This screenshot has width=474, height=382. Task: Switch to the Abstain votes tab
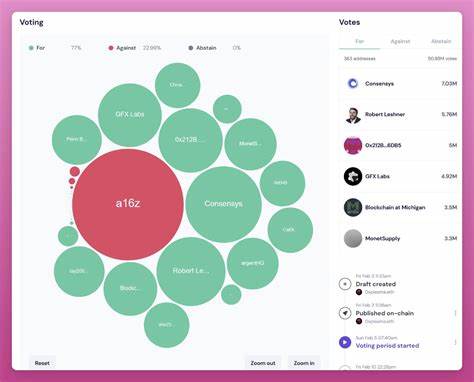click(441, 41)
